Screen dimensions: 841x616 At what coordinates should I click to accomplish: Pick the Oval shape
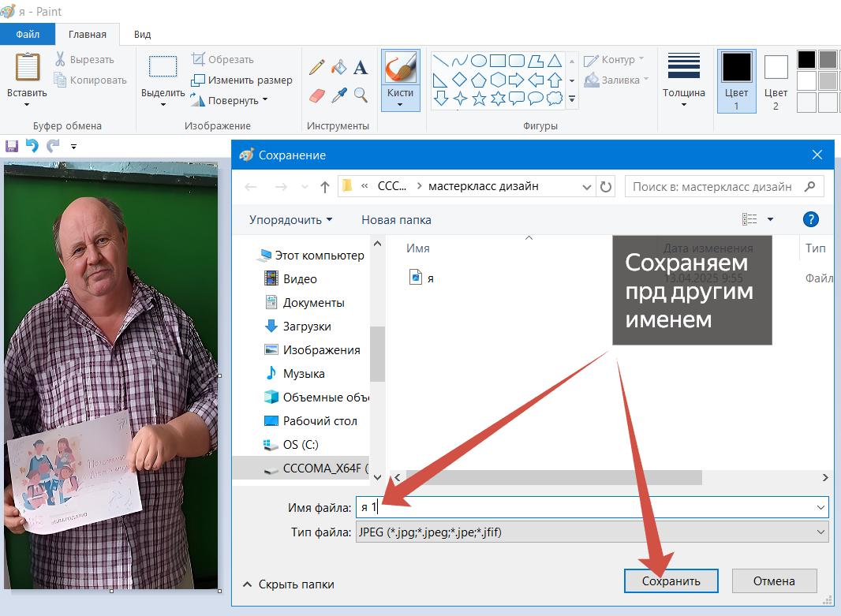[478, 61]
